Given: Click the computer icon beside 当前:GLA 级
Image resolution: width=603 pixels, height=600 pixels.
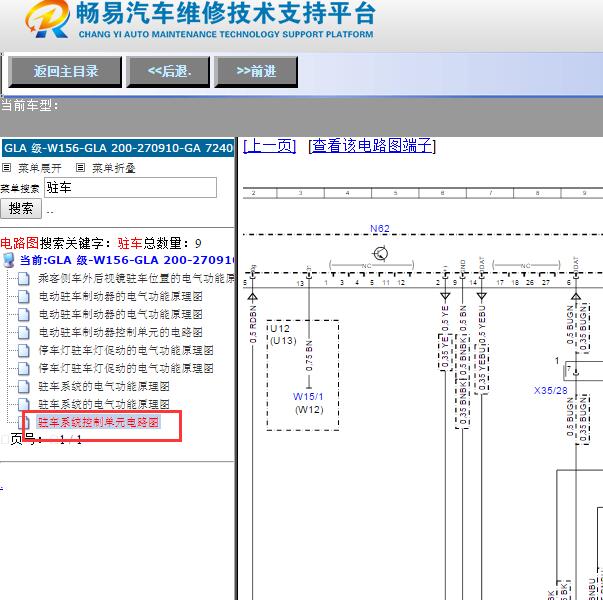Looking at the screenshot, I should click(x=8, y=260).
